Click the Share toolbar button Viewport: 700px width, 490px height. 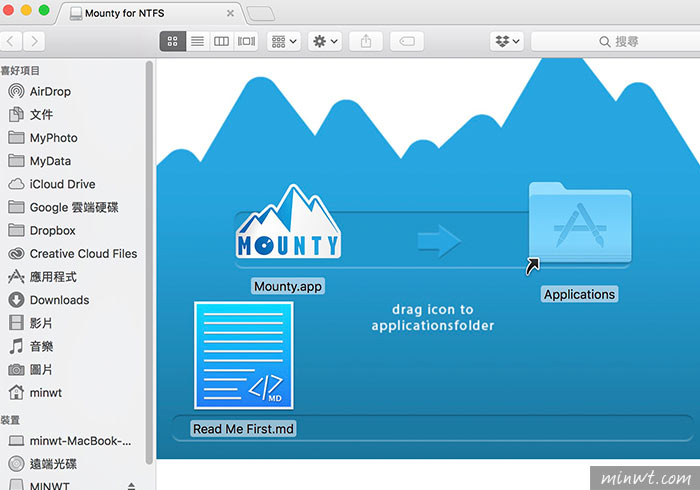(x=366, y=42)
